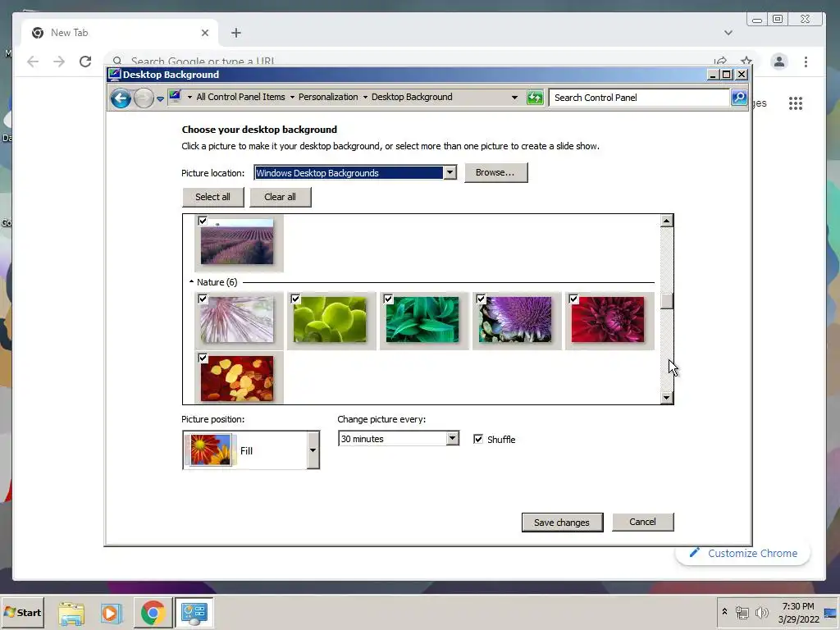Expand arrow after Personalization breadcrumb
840x630 pixels.
[x=365, y=97]
